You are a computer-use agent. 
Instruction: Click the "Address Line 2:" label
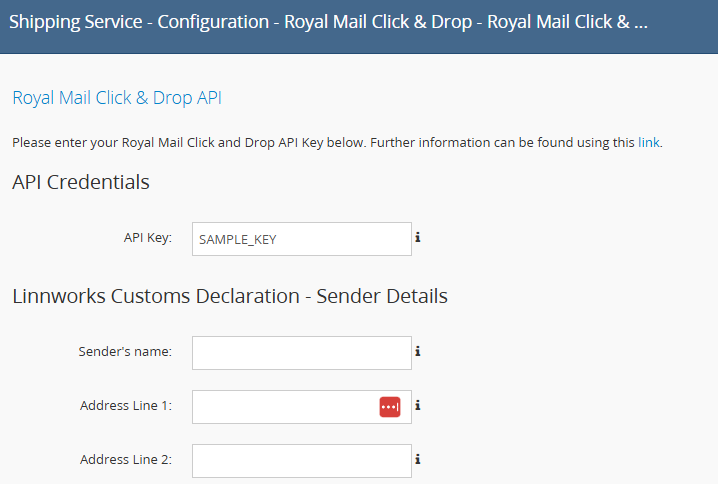[x=126, y=460]
